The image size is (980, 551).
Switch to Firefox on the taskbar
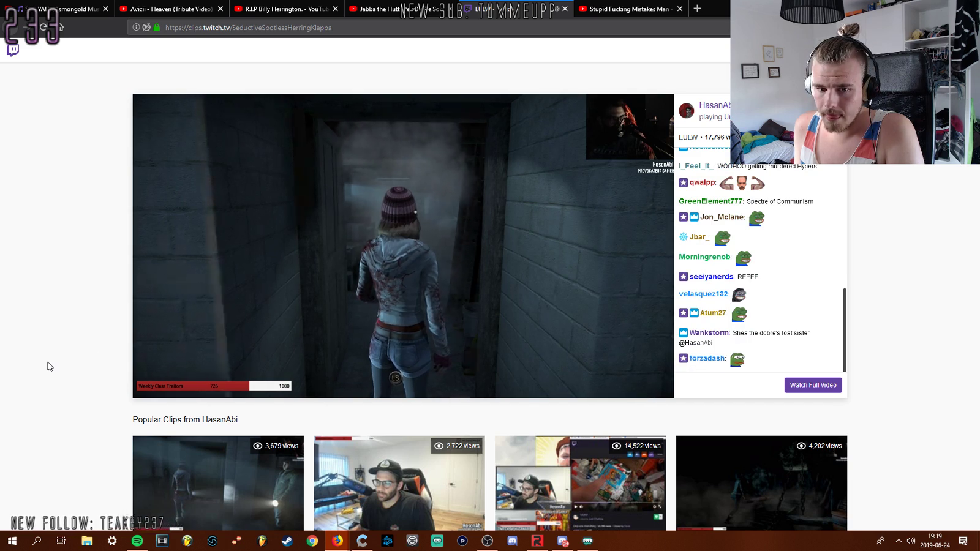click(337, 541)
